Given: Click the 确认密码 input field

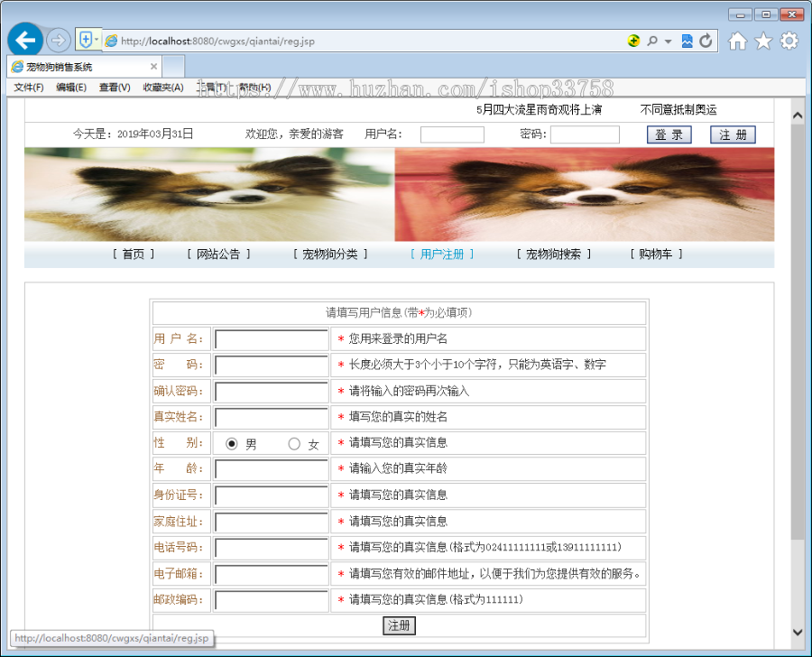Looking at the screenshot, I should pos(272,391).
